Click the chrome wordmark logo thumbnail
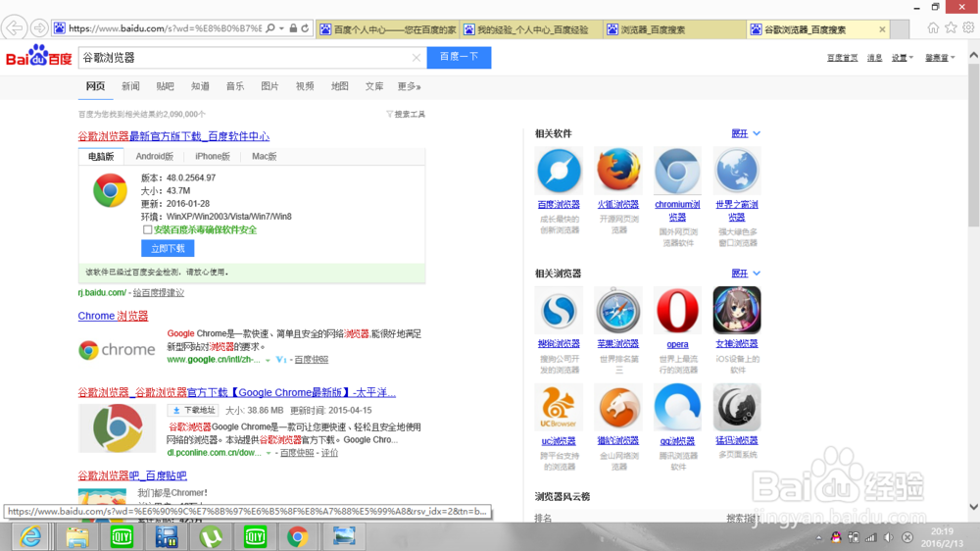Image resolution: width=980 pixels, height=551 pixels. click(117, 350)
